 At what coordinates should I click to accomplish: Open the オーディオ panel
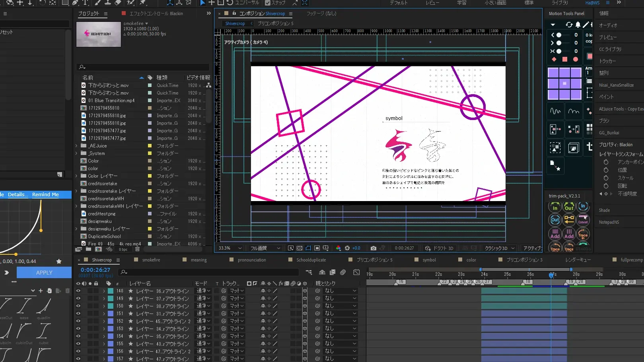click(x=608, y=25)
